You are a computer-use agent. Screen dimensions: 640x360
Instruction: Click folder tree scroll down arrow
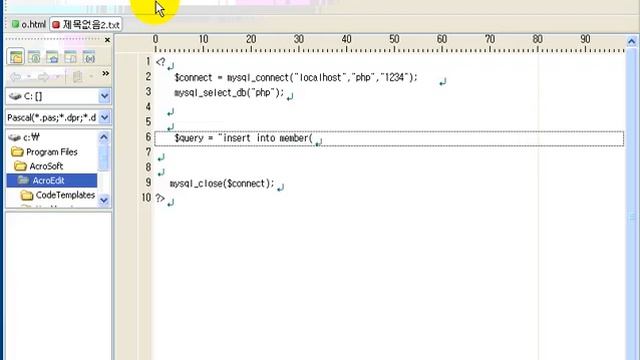[104, 200]
